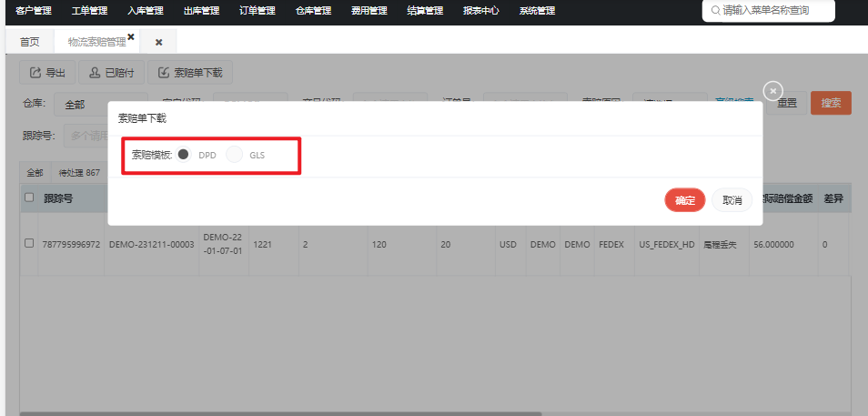Open the 入库管理 menu
Image resolution: width=868 pixels, height=416 pixels.
coord(146,11)
